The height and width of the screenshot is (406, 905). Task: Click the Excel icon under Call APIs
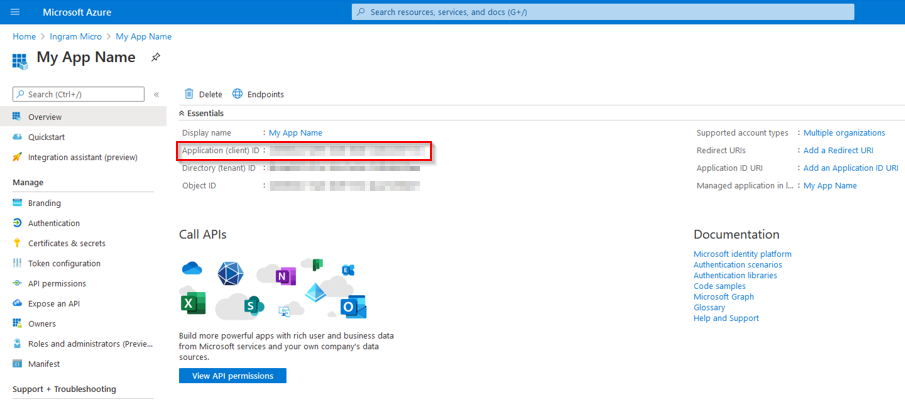[x=193, y=303]
